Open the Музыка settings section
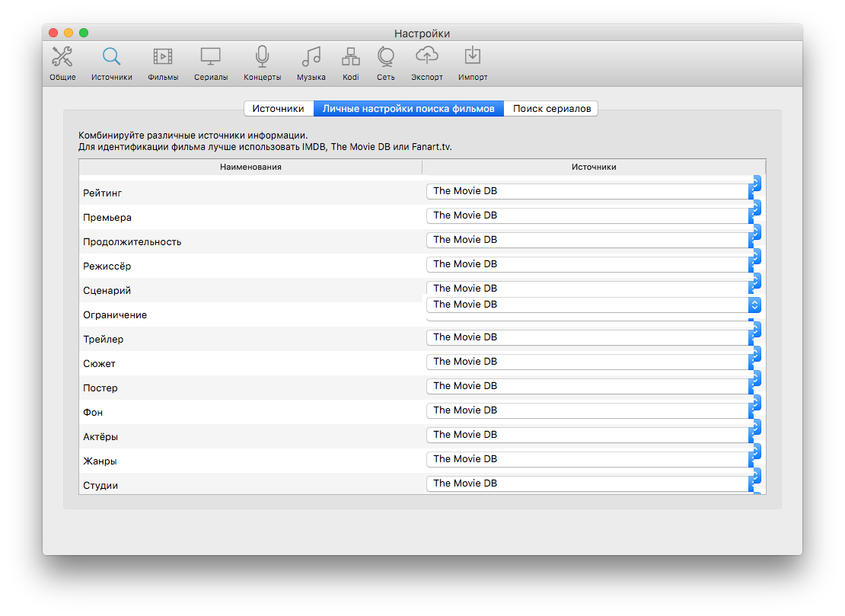Image resolution: width=845 pixels, height=616 pixels. pyautogui.click(x=311, y=63)
